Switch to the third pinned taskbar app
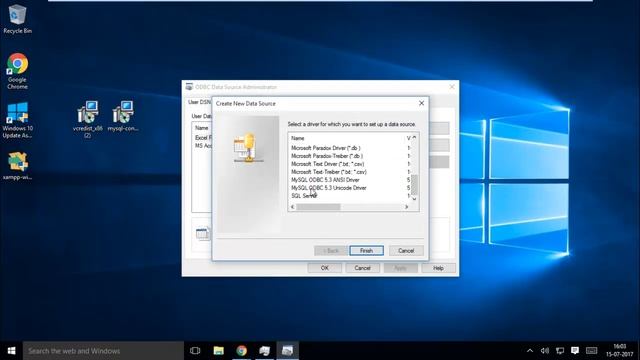Screen dimensions: 640x360 [264, 351]
